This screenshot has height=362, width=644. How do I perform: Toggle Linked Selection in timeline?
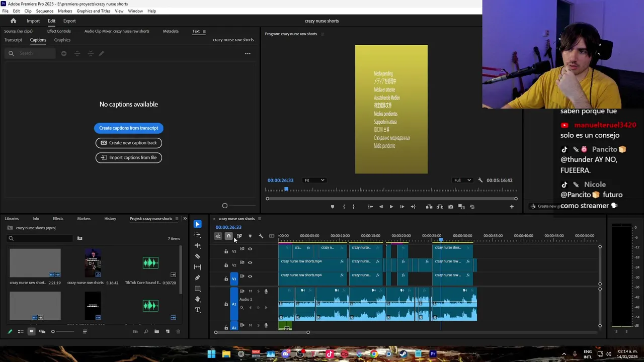239,236
